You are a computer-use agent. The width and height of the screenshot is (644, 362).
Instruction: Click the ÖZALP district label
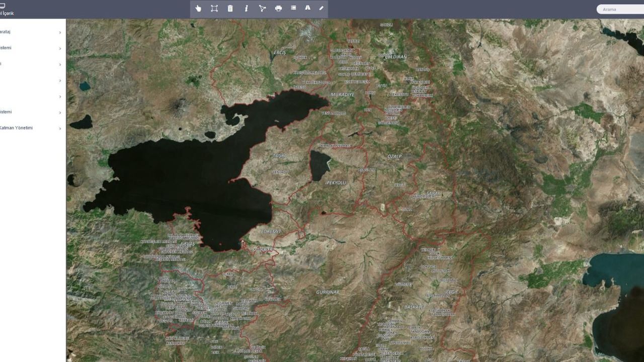click(x=394, y=156)
